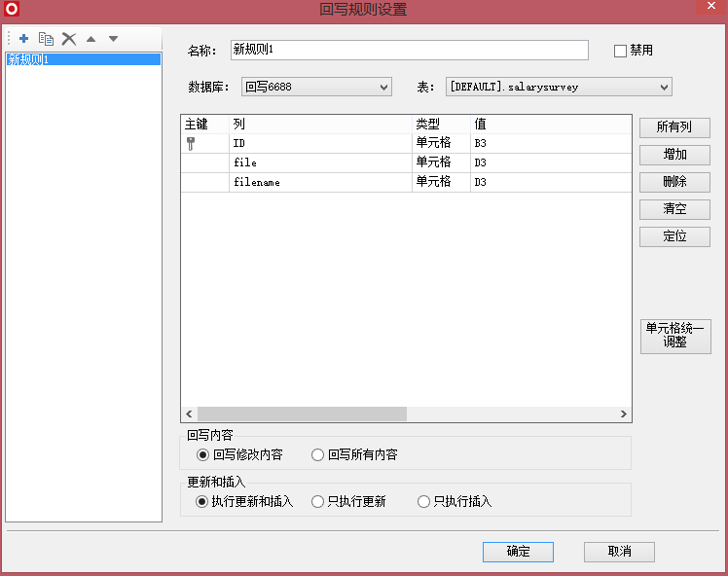Click the 清空 button

(x=674, y=209)
